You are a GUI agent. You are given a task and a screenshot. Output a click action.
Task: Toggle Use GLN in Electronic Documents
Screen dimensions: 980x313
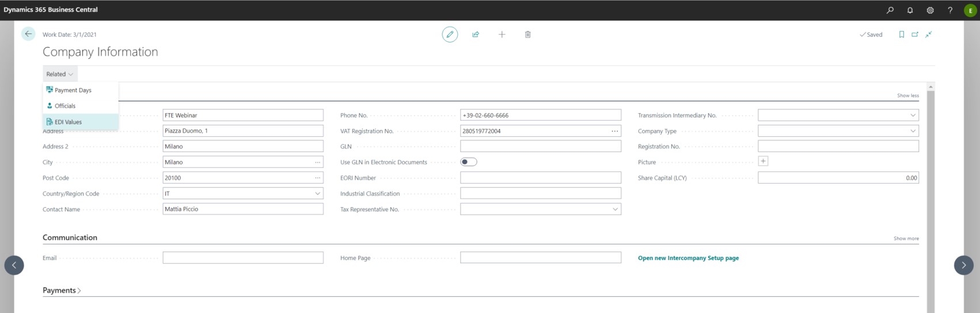(x=468, y=162)
